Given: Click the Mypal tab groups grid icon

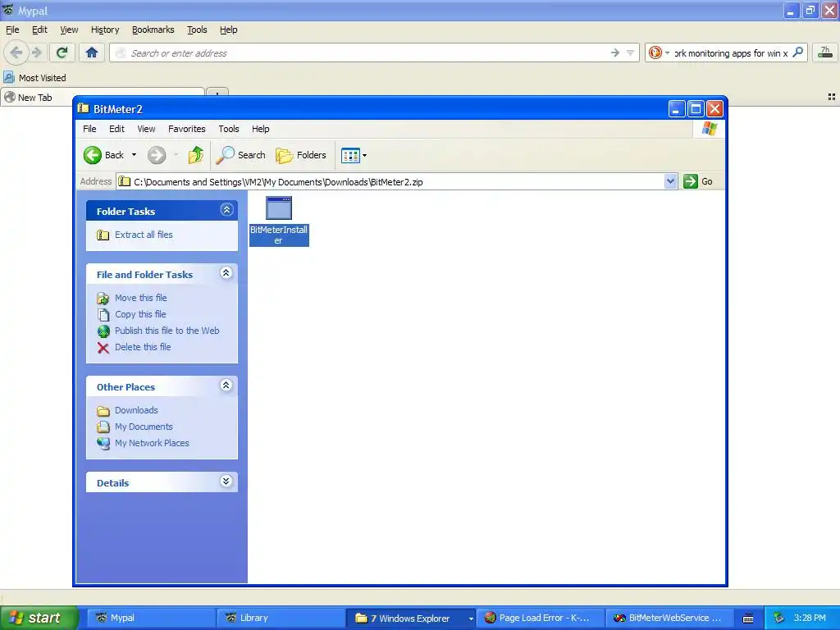Looking at the screenshot, I should click(832, 97).
